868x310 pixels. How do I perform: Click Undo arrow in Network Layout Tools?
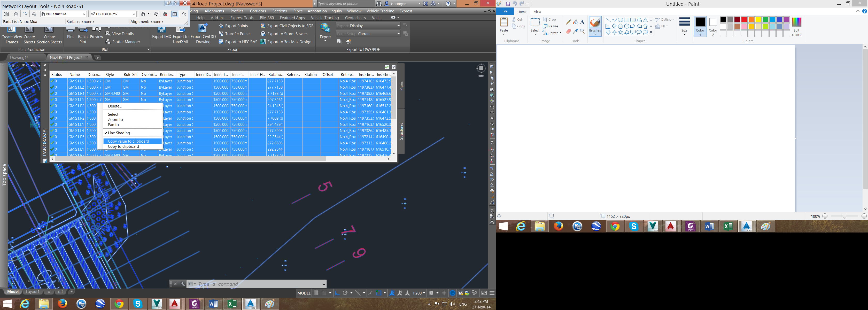tap(184, 14)
